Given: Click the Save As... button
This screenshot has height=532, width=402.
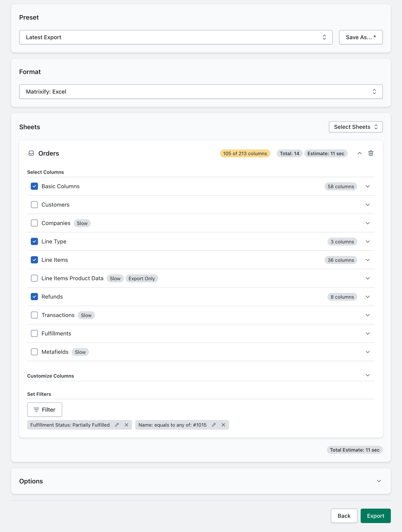Looking at the screenshot, I should click(x=360, y=37).
